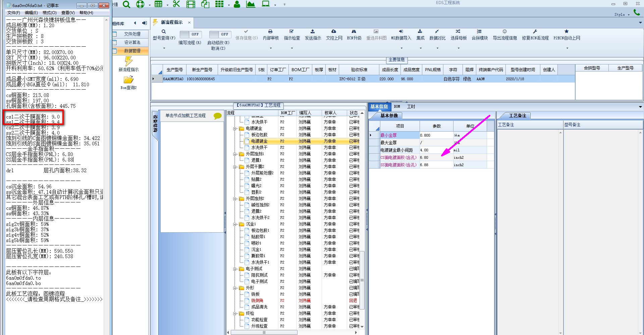This screenshot has height=335, width=644.
Task: Collapse the 外层蚀刻1 folder node
Action: [235, 154]
